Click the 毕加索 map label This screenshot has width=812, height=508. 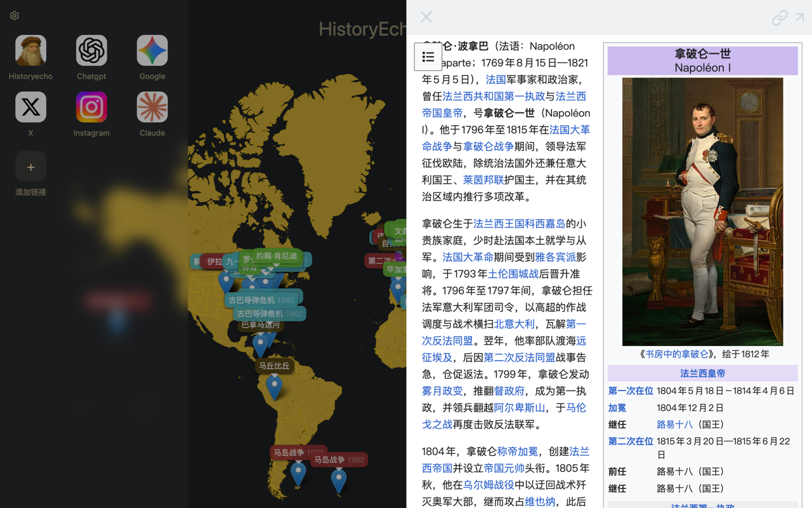pyautogui.click(x=396, y=269)
